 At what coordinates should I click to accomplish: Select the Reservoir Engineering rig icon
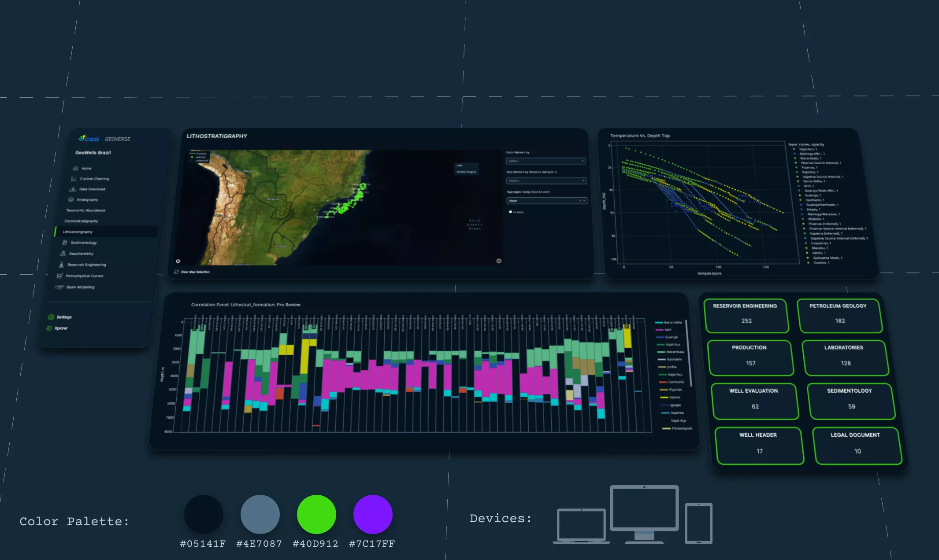tap(61, 265)
